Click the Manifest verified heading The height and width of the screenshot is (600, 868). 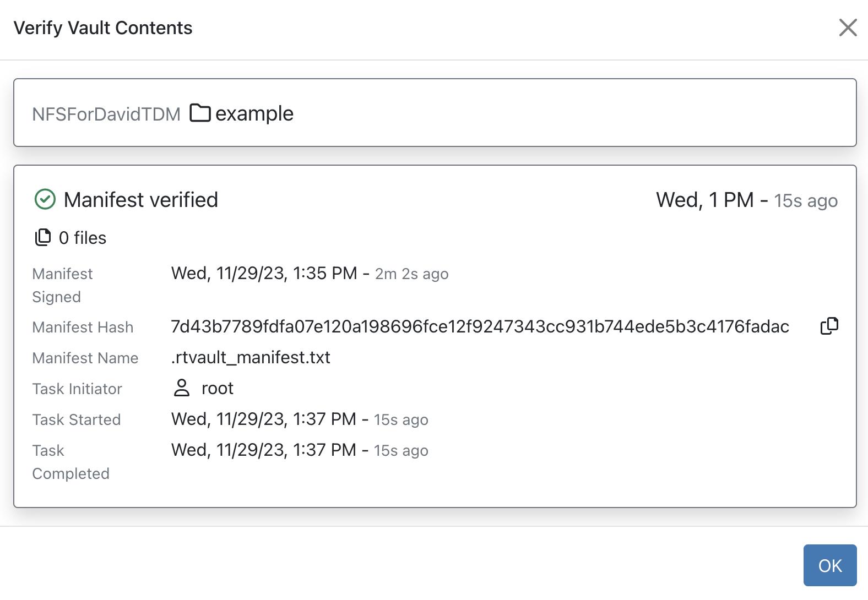(142, 199)
